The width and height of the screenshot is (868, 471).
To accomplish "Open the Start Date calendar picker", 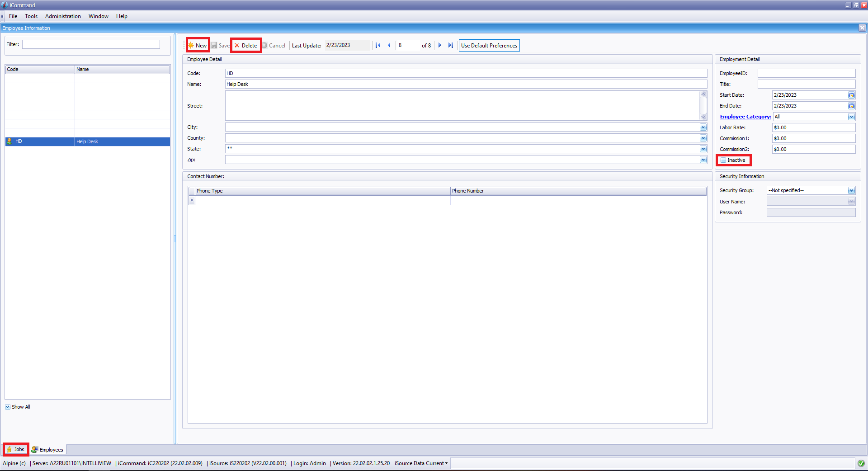I will (851, 95).
